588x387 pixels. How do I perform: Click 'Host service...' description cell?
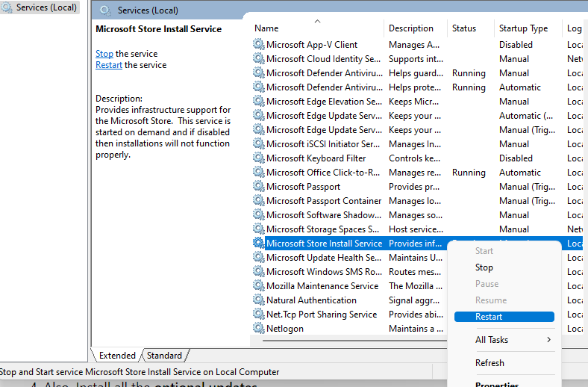(416, 229)
